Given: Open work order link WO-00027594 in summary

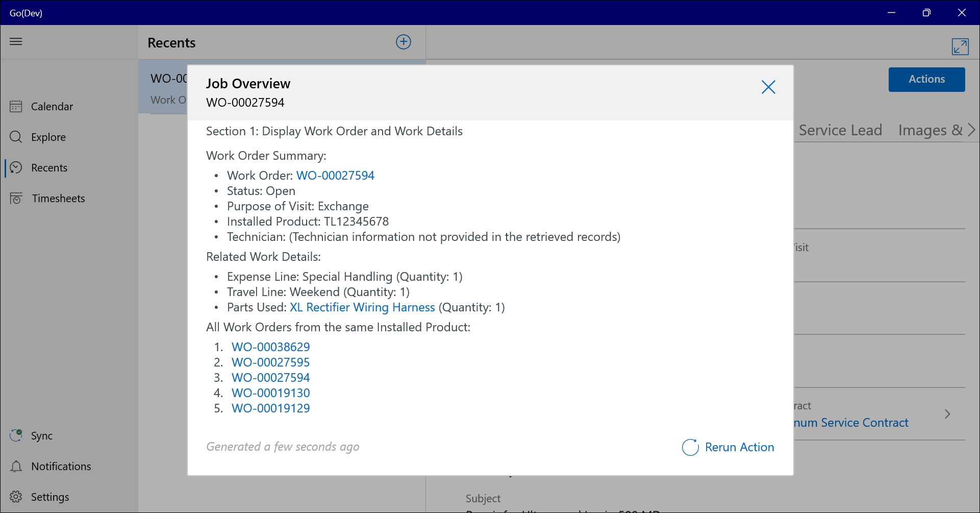Looking at the screenshot, I should [335, 176].
